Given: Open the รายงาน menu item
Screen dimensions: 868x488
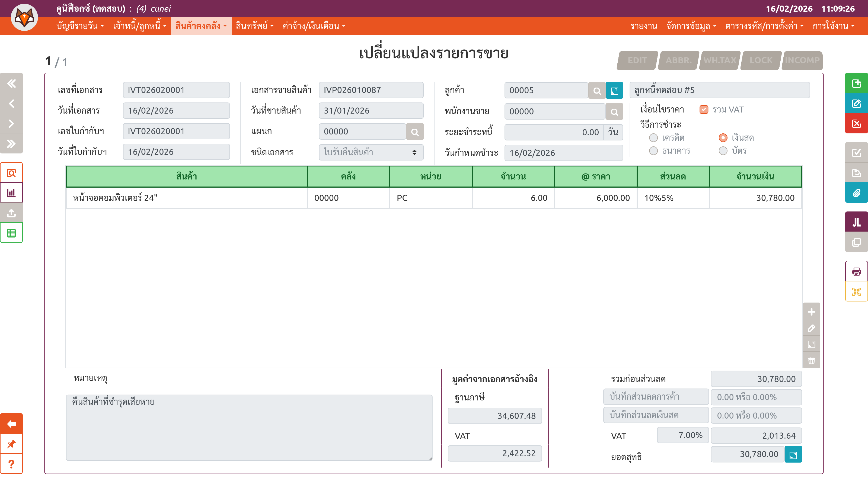Looking at the screenshot, I should click(x=644, y=26).
